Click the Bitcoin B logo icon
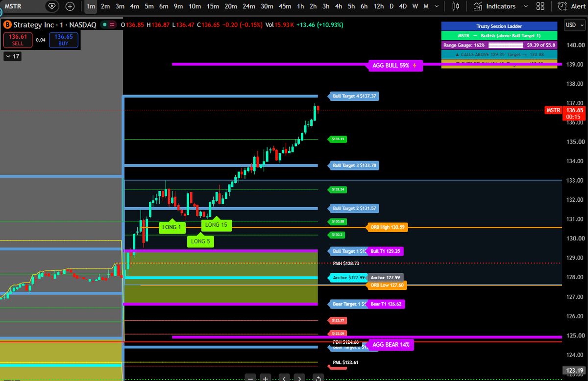The width and height of the screenshot is (588, 381). point(7,24)
